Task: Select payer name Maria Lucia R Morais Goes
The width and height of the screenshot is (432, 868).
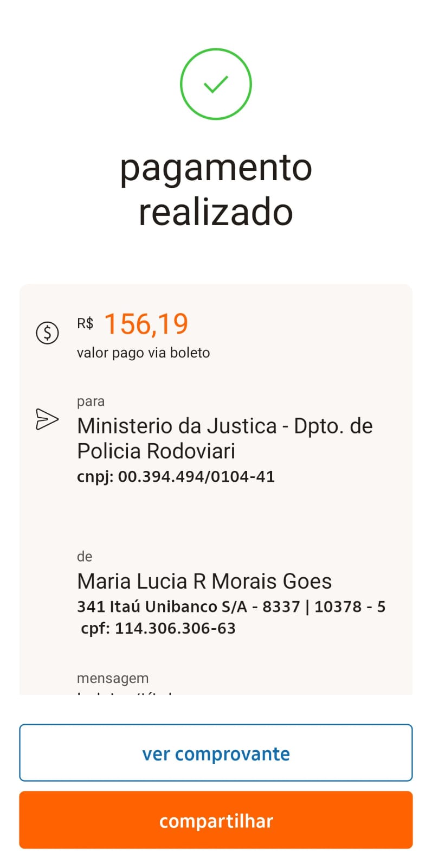Action: point(204,582)
